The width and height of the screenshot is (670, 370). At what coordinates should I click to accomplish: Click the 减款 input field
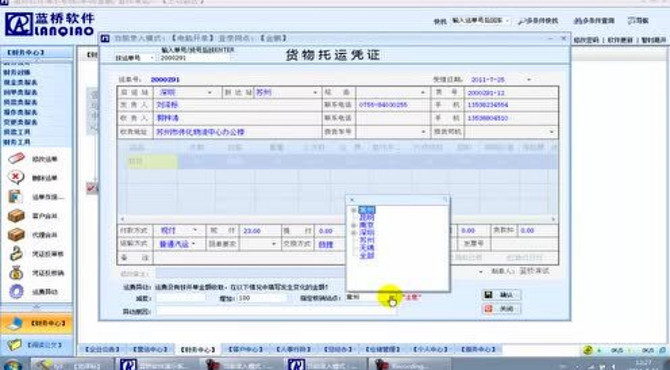tap(181, 298)
